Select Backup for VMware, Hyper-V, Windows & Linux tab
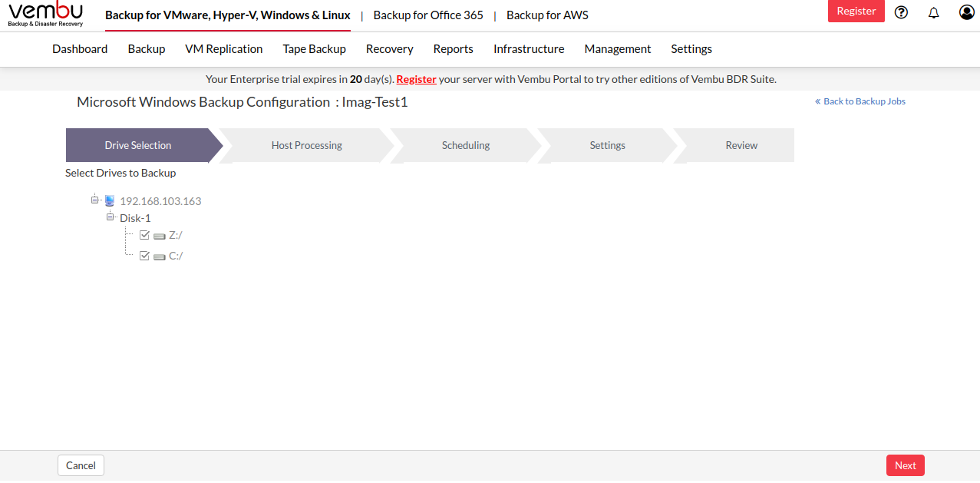Viewport: 980px width, 483px height. (228, 15)
